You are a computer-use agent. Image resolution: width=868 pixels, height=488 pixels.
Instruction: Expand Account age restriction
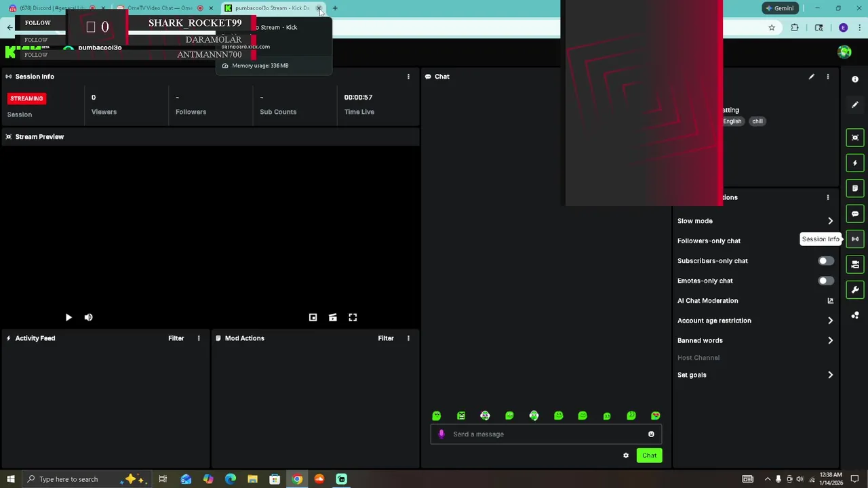tap(830, 321)
